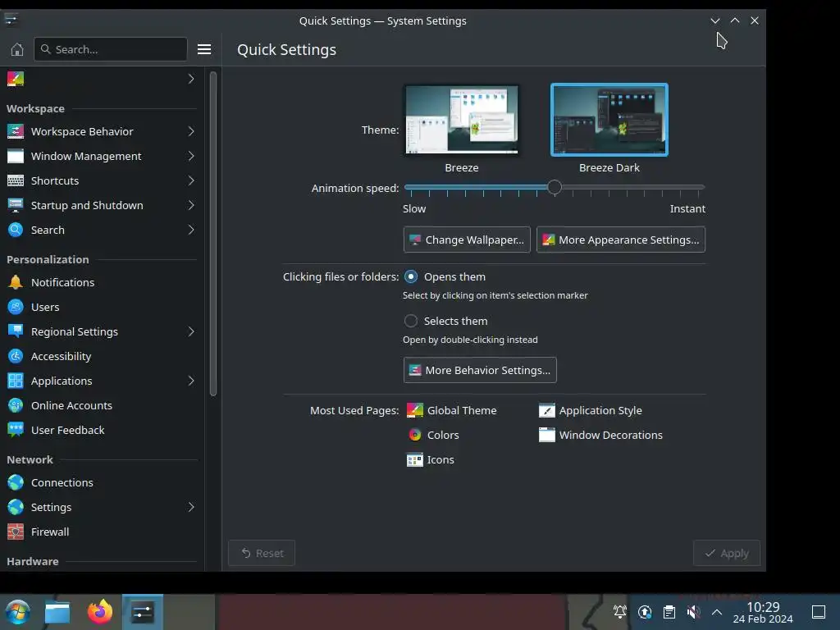Screen dimensions: 840x630
Task: Click the Global Theme icon in Most Used Pages
Action: (x=414, y=410)
